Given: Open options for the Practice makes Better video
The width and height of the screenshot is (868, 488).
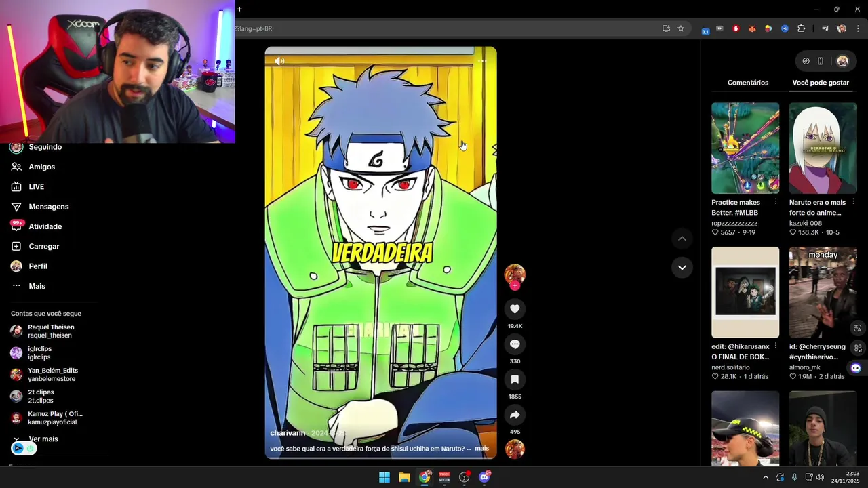Looking at the screenshot, I should 776,202.
